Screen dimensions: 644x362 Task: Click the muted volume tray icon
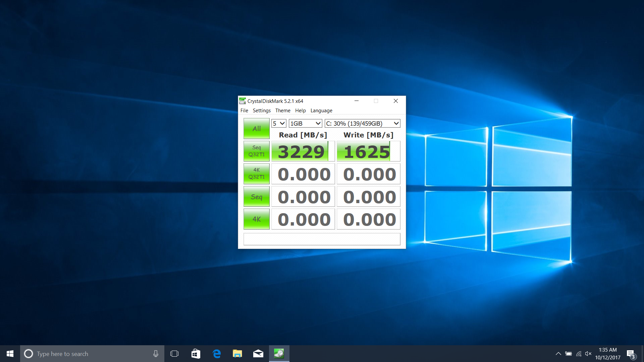(x=588, y=354)
